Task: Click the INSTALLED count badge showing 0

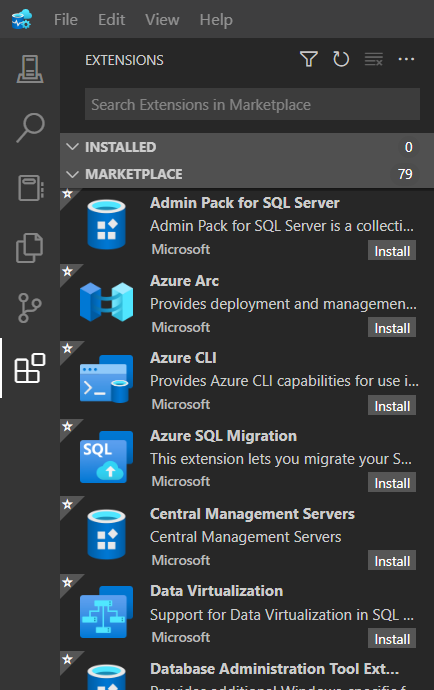Action: click(x=408, y=147)
